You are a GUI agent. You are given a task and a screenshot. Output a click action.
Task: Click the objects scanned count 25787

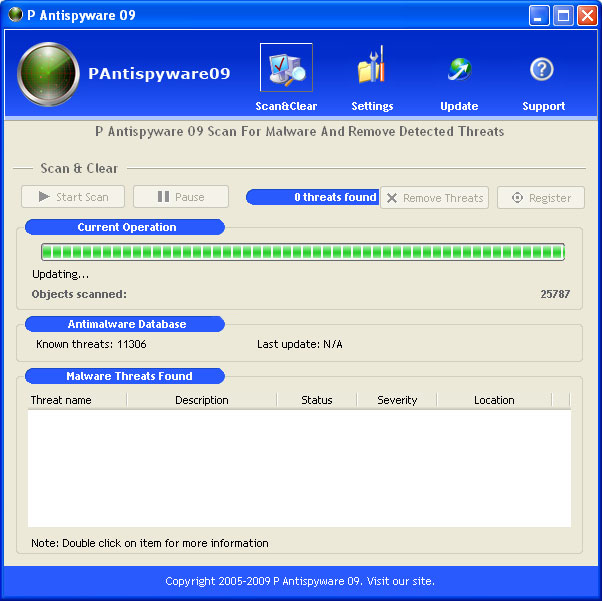click(x=555, y=294)
